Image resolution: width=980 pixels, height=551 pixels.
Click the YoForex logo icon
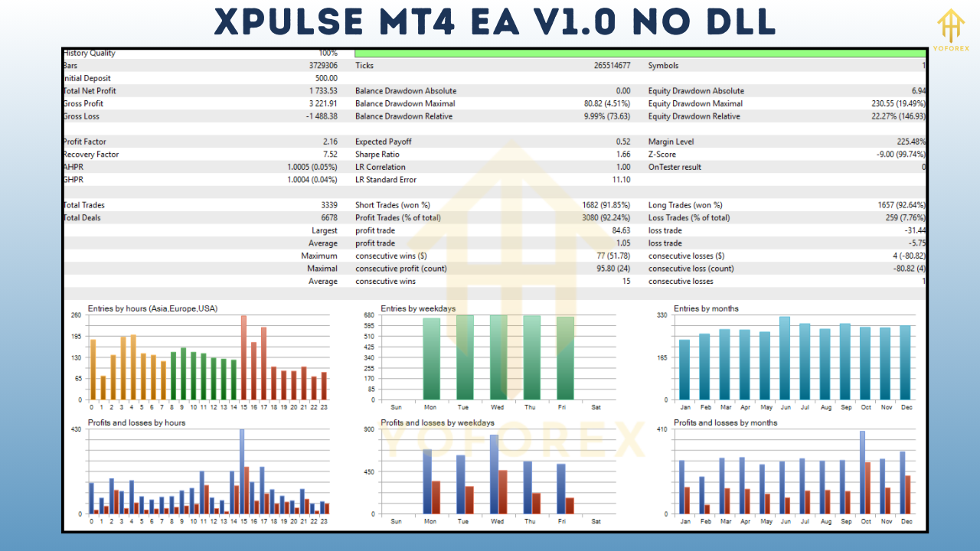(x=950, y=26)
